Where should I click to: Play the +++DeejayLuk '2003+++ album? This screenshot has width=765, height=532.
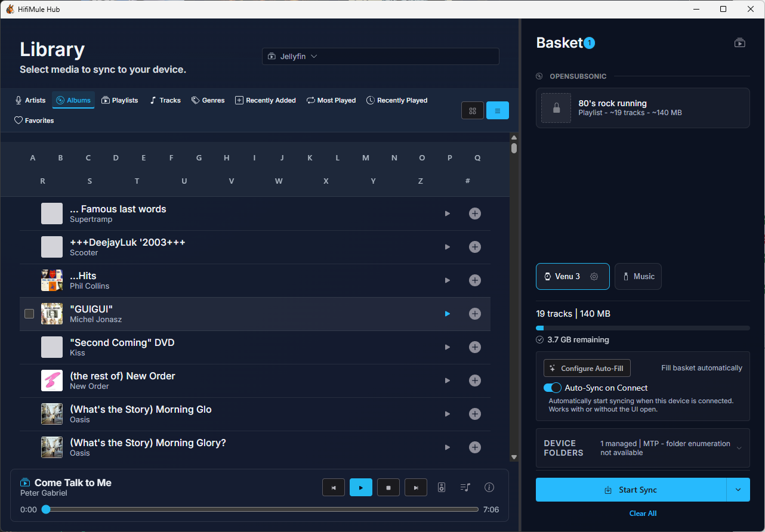(448, 247)
